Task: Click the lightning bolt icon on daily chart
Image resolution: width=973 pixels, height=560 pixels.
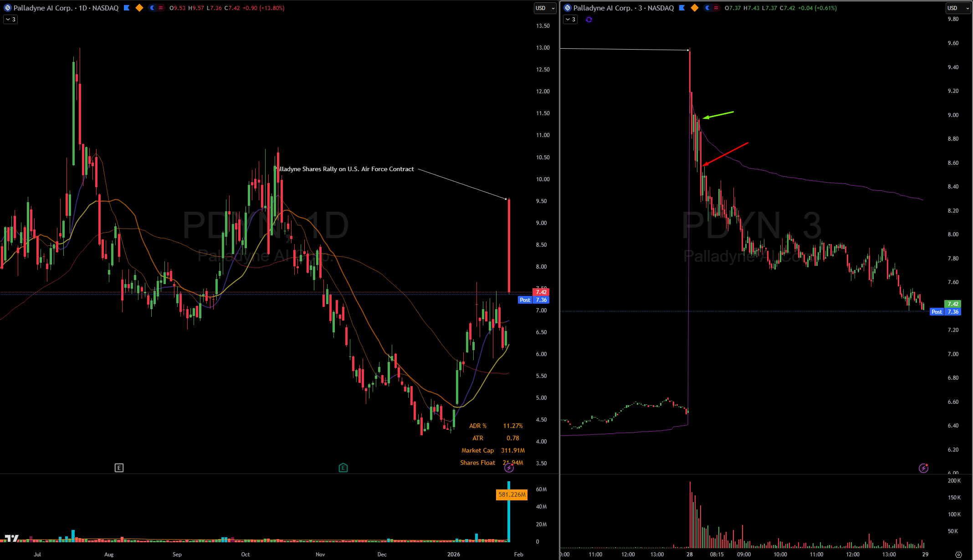Action: point(509,468)
